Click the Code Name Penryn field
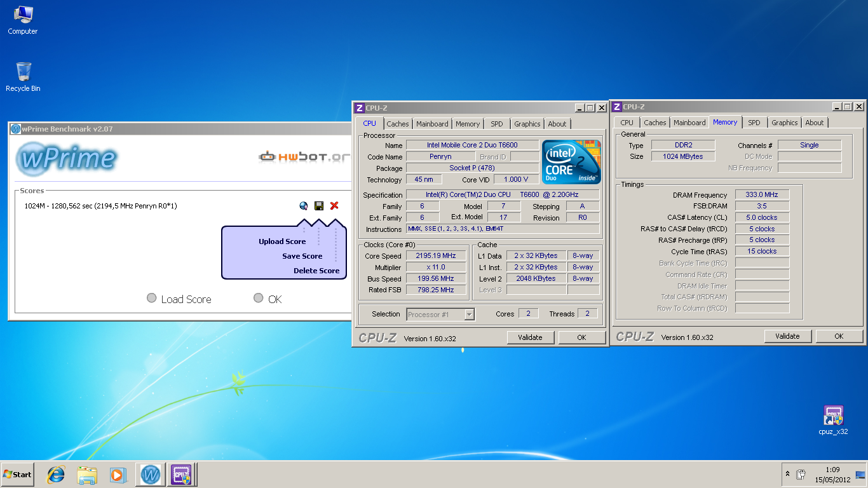The image size is (868, 488). click(440, 156)
